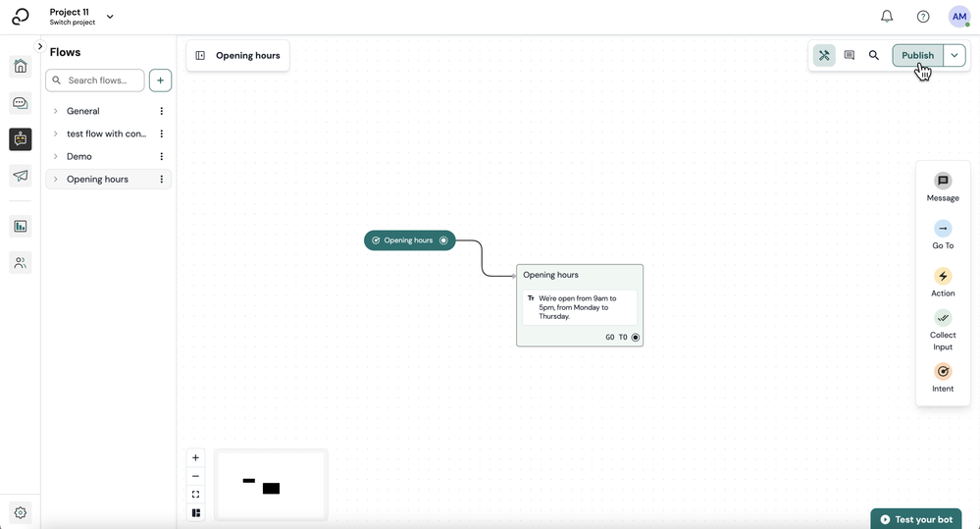Image resolution: width=980 pixels, height=529 pixels.
Task: Add an Action node from the palette
Action: 943,276
